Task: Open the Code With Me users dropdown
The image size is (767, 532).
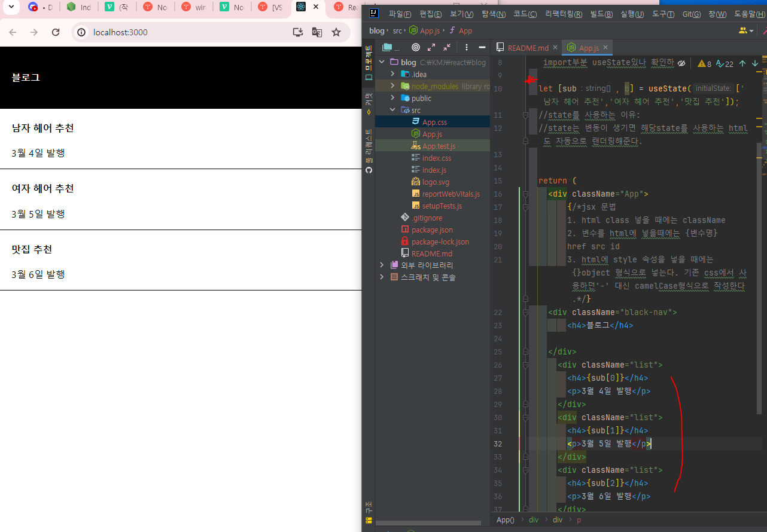Action: [x=747, y=30]
